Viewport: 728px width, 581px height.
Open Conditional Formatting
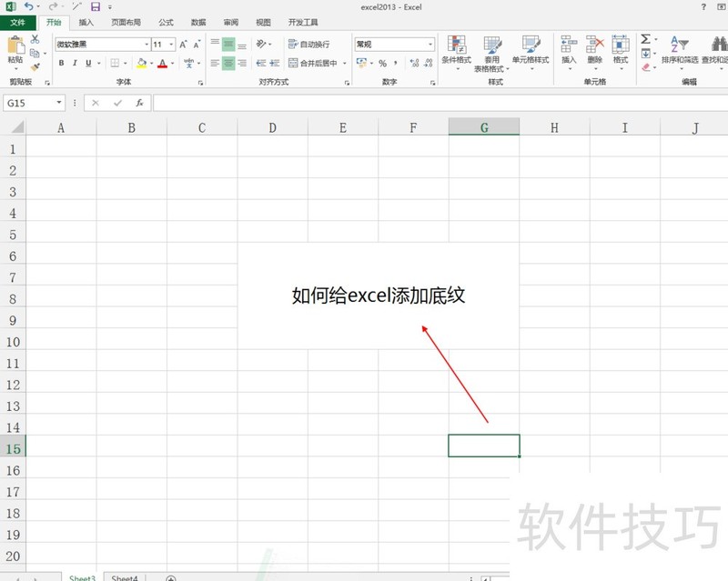[x=457, y=53]
